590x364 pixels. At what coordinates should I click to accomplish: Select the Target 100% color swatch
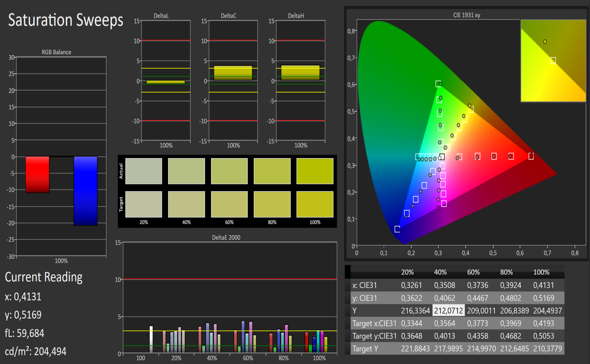click(x=315, y=204)
